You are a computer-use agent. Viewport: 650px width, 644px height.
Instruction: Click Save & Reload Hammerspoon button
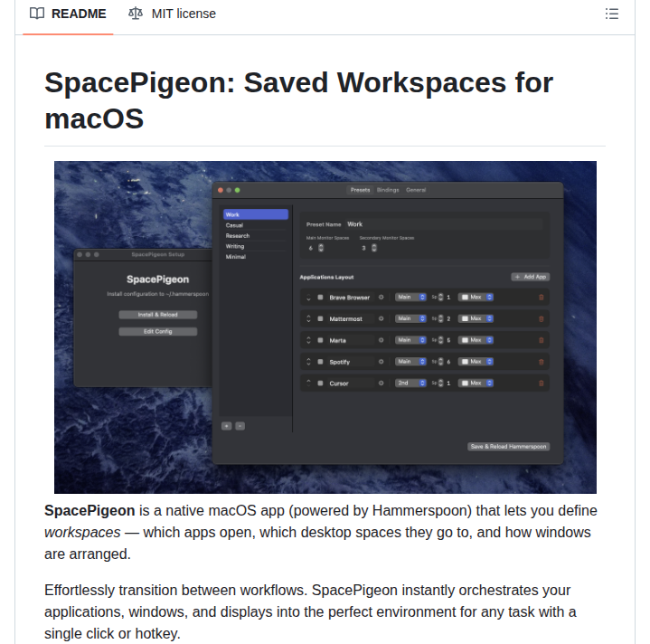(x=509, y=447)
